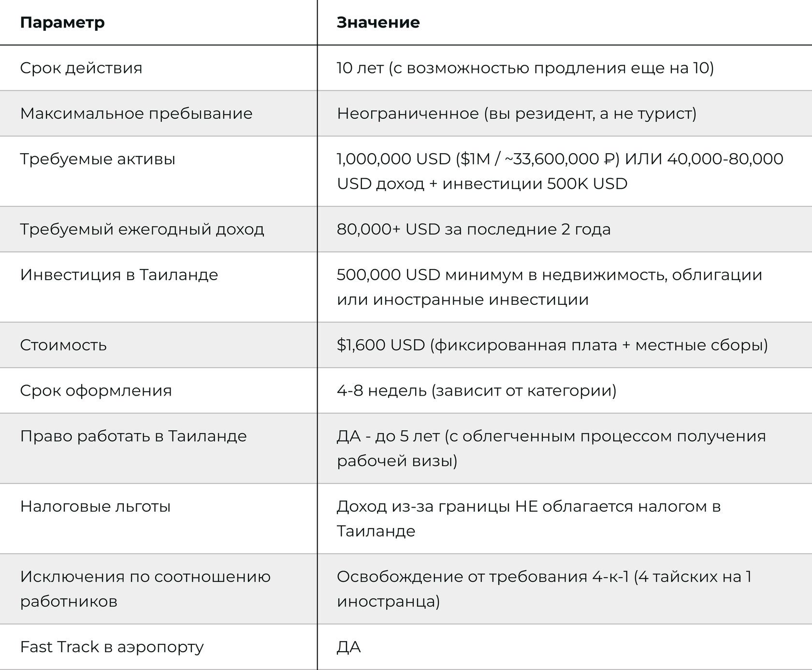Screen dimensions: 812x670
Task: Click the 1,000,000 USD assets value
Action: pyautogui.click(x=560, y=171)
